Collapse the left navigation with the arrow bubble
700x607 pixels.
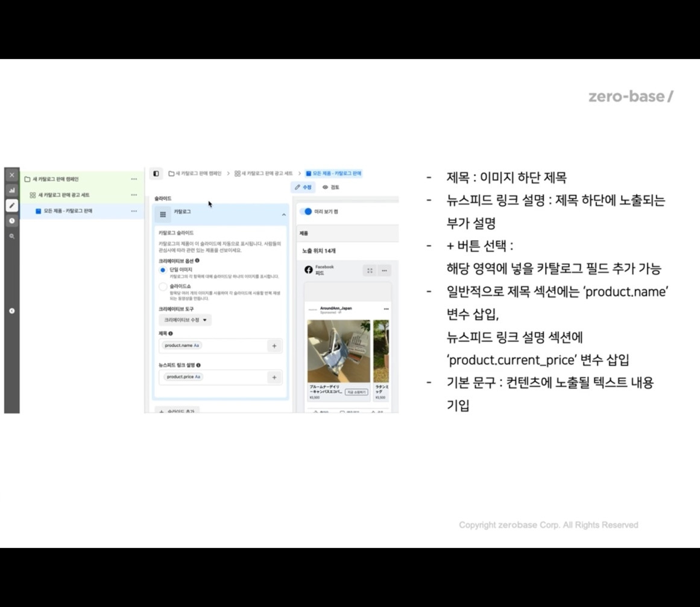[x=11, y=311]
